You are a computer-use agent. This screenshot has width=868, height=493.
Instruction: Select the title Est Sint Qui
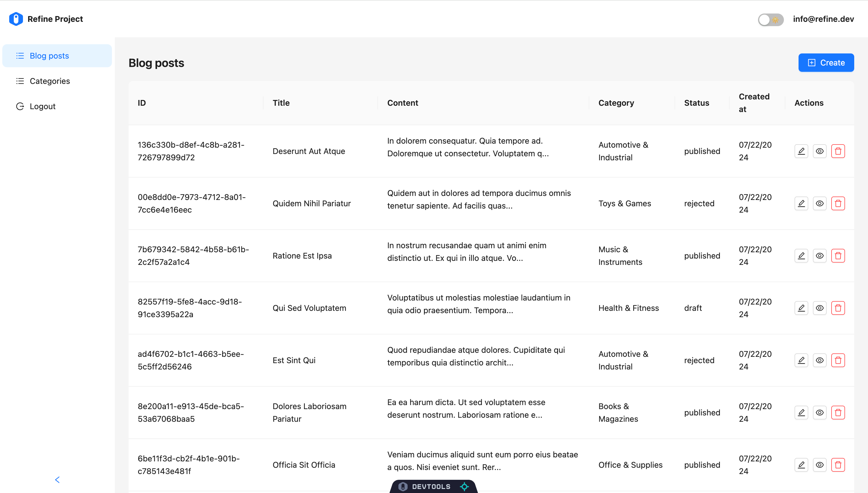point(294,360)
